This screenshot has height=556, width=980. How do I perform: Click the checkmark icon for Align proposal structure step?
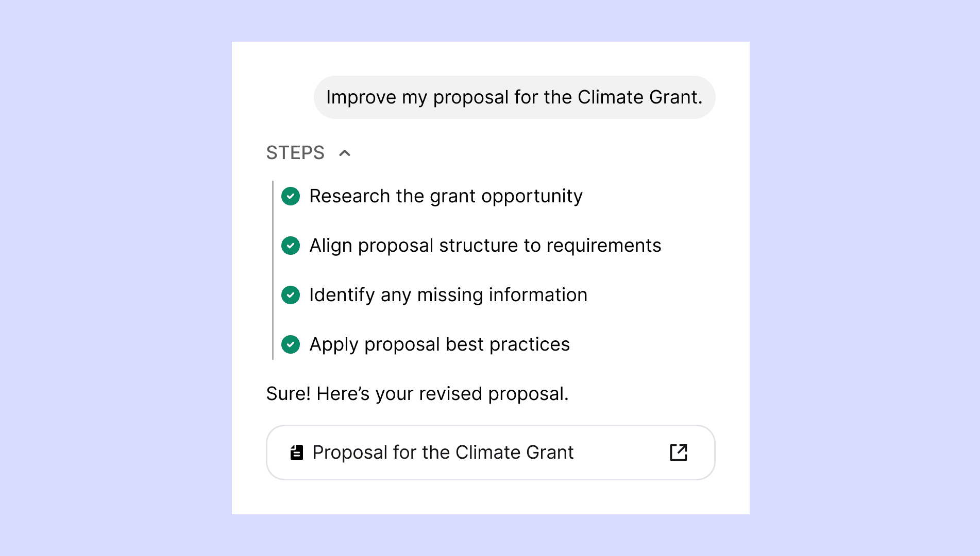291,246
